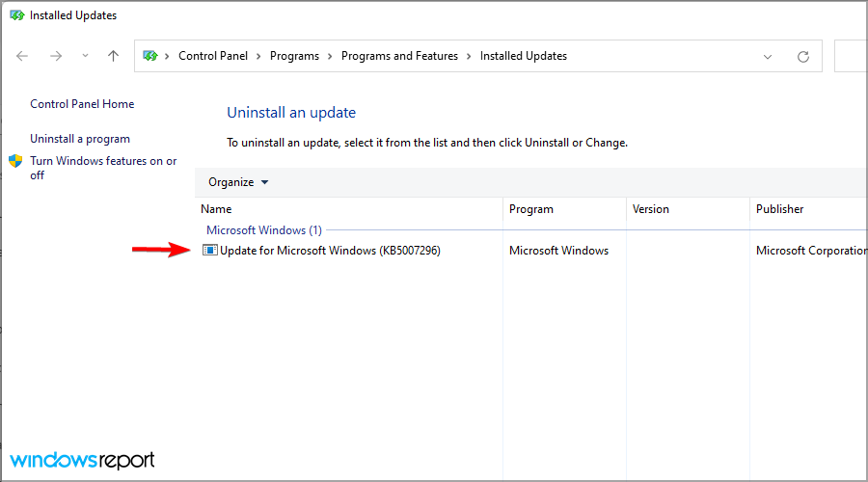Click the Uninstall a program link
The height and width of the screenshot is (482, 868).
[x=80, y=139]
